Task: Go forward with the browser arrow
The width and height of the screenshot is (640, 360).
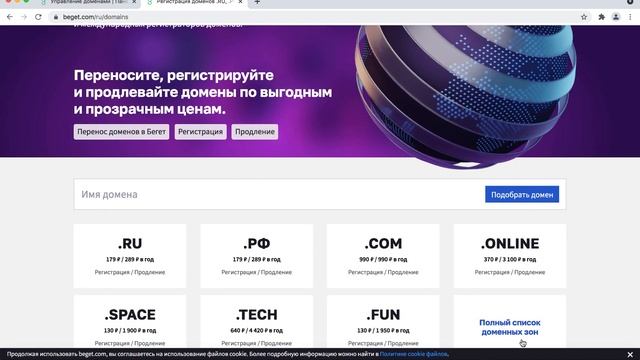Action: click(x=24, y=17)
